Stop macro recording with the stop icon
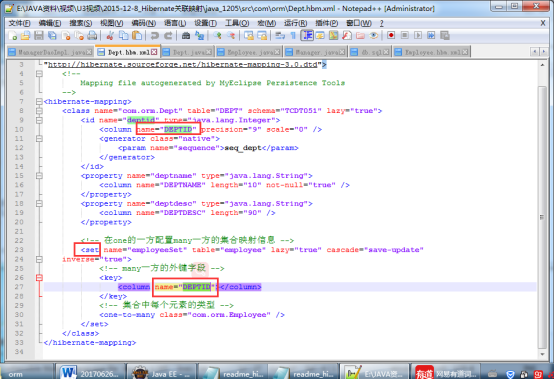The height and width of the screenshot is (380, 554). tap(405, 35)
